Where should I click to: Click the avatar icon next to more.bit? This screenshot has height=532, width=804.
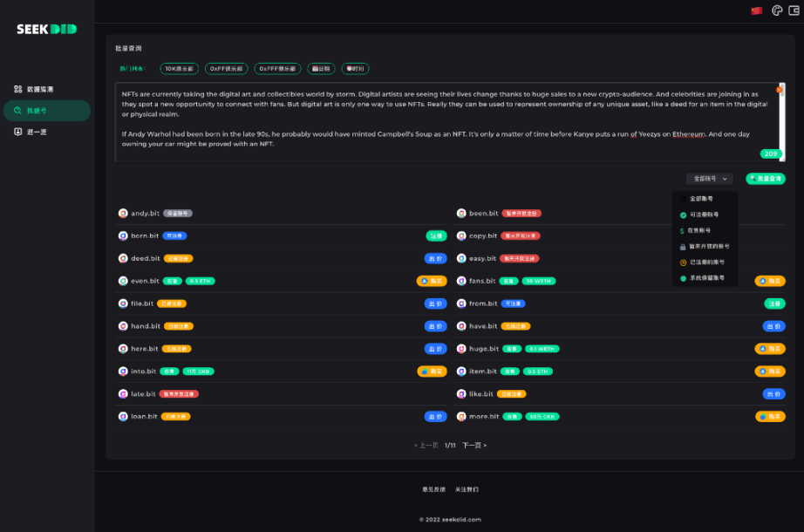(x=461, y=416)
